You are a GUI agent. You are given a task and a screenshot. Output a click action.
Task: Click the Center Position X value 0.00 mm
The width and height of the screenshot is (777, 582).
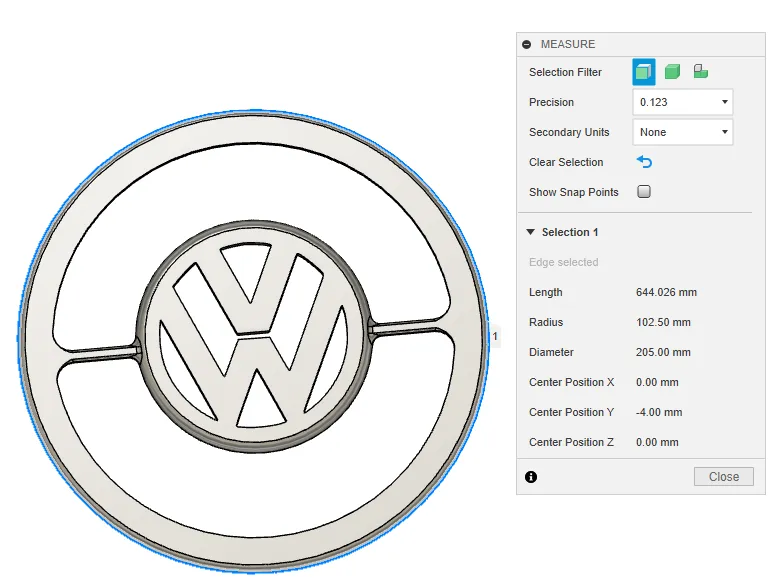coord(657,382)
